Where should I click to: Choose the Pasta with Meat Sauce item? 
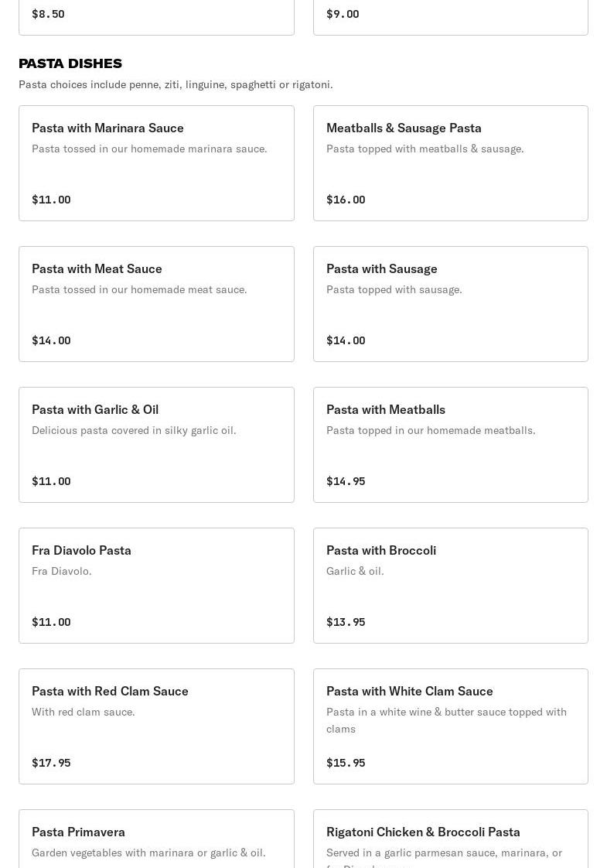tap(156, 304)
